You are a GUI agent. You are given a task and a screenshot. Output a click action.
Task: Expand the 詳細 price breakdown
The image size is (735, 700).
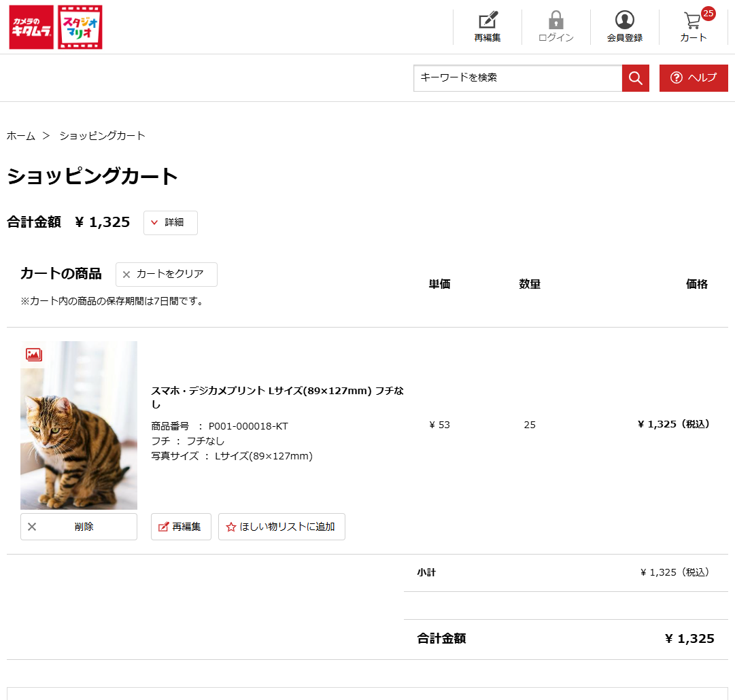[x=170, y=222]
